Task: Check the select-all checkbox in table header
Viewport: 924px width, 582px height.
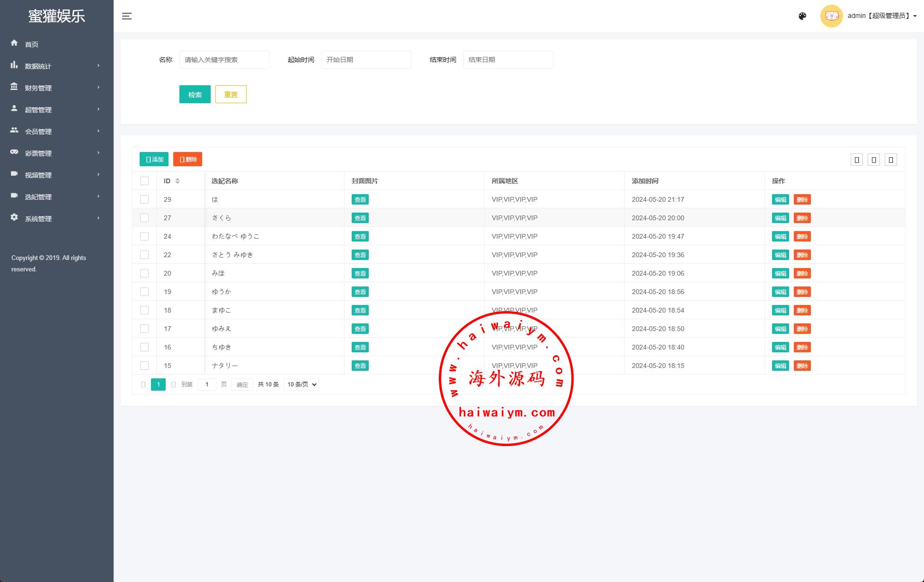Action: coord(144,181)
